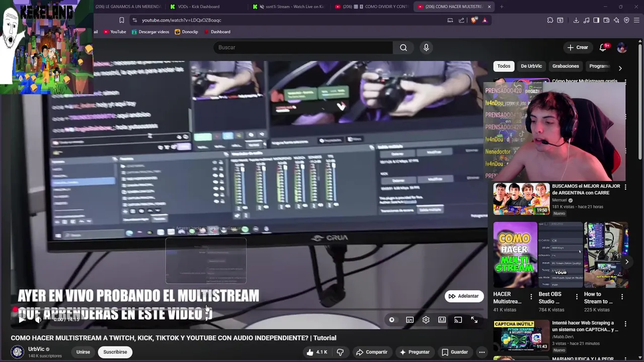The height and width of the screenshot is (362, 644).
Task: Show more filter chips with the arrow
Action: click(x=620, y=68)
